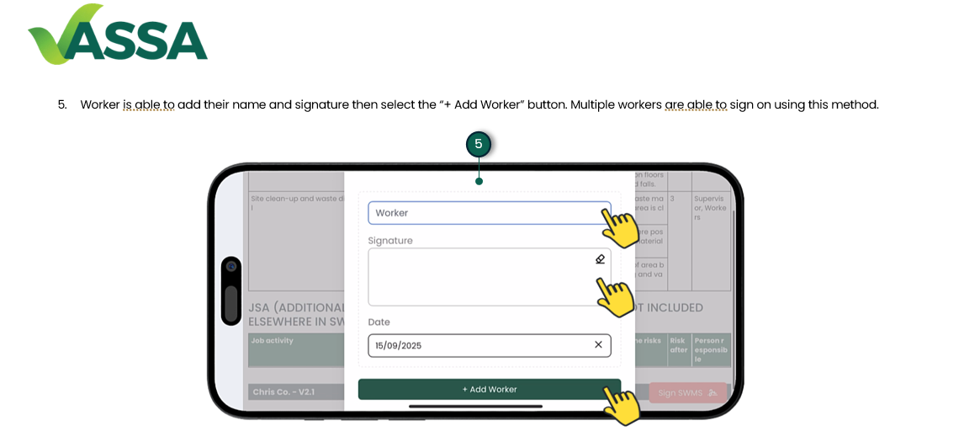Click the + Add Worker button
This screenshot has width=980, height=442.
pyautogui.click(x=490, y=389)
